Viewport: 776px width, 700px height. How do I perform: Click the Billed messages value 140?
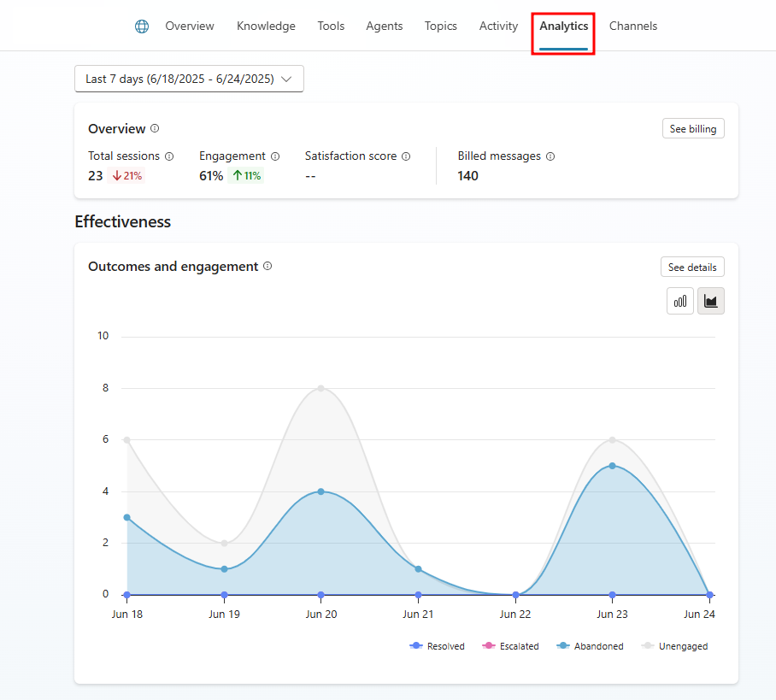pyautogui.click(x=467, y=176)
